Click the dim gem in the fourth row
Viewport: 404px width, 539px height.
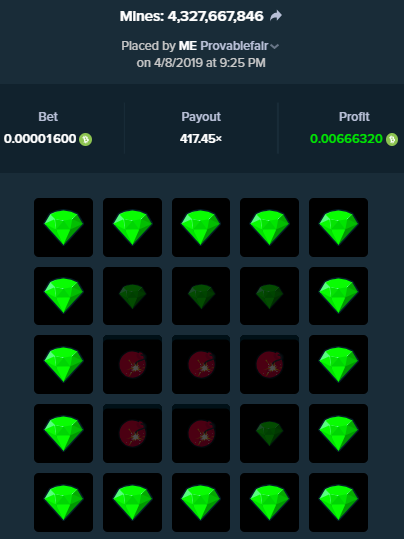coord(269,433)
